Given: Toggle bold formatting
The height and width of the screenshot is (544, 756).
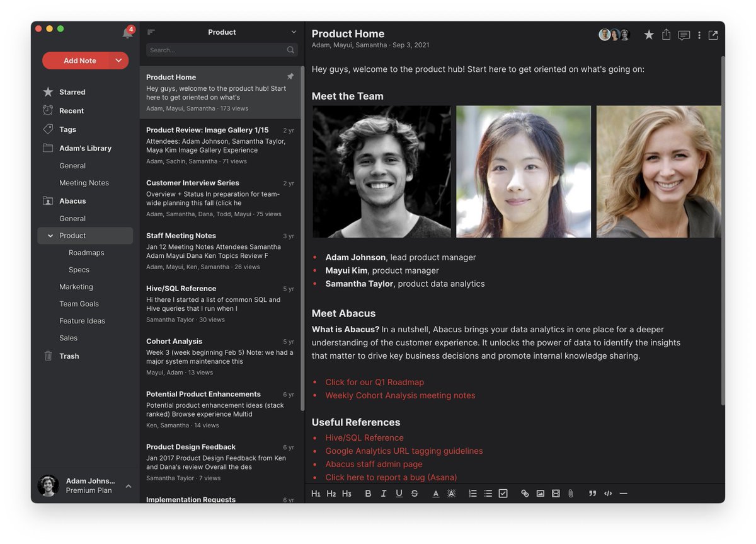Looking at the screenshot, I should tap(369, 494).
